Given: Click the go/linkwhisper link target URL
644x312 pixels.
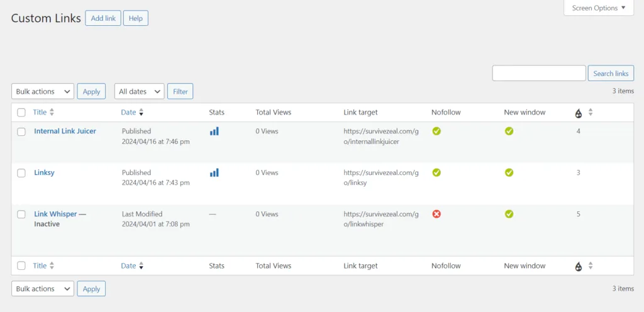Looking at the screenshot, I should (x=380, y=220).
